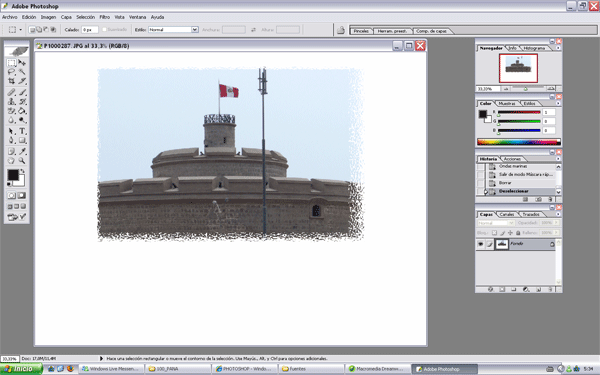Open the Selección menu
600x375 pixels.
click(x=85, y=17)
